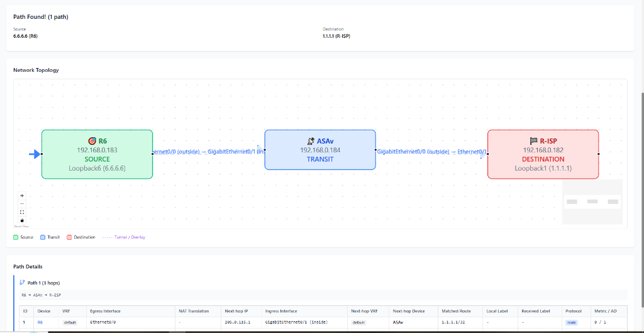Click the Device column header
The image size is (644, 333).
coord(44,311)
